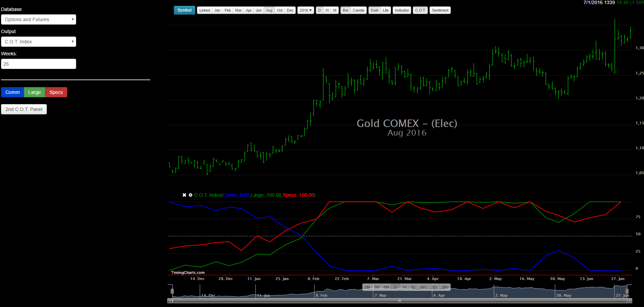This screenshot has height=307, width=644.
Task: Open the Output dropdown (C.O.T. Index)
Action: pyautogui.click(x=39, y=42)
